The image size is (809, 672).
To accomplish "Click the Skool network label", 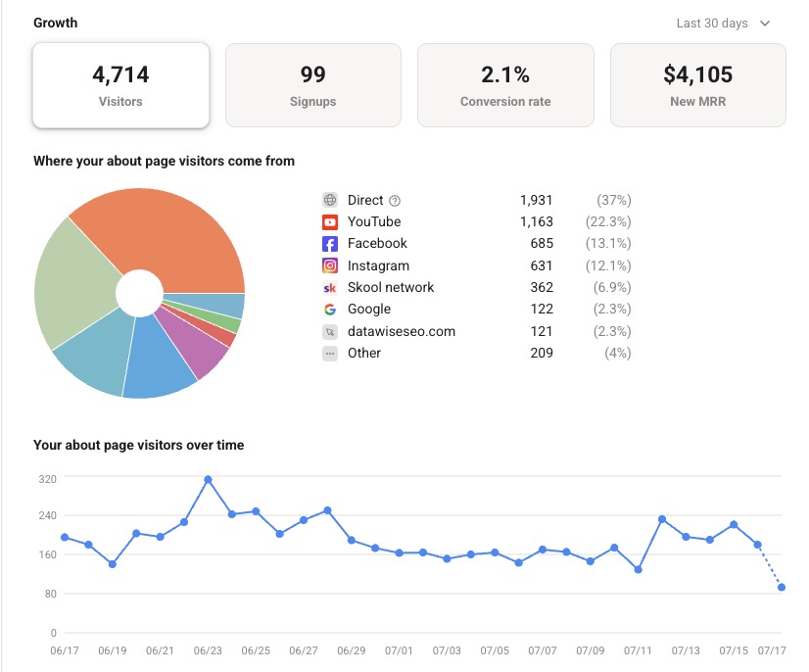I will 391,287.
